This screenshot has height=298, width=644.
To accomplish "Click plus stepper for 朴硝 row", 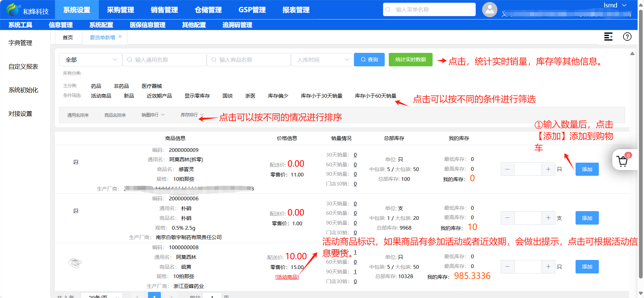I will 548,218.
